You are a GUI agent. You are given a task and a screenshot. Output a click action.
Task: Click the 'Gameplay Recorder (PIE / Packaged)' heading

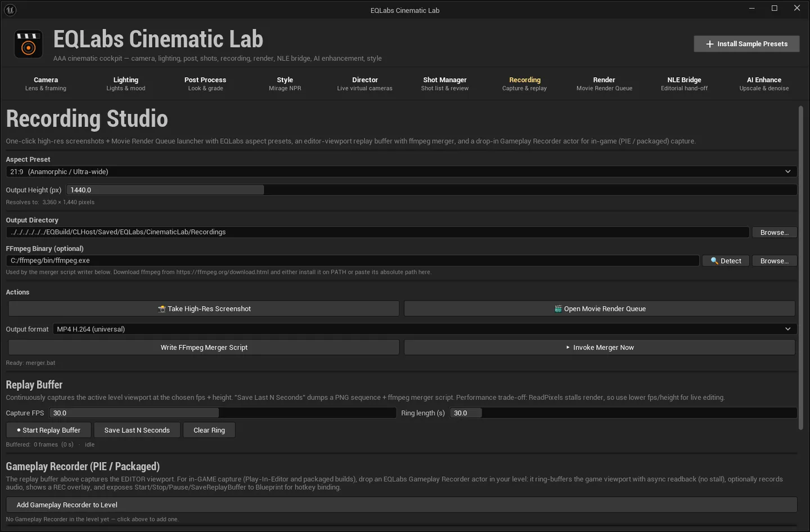pos(83,466)
